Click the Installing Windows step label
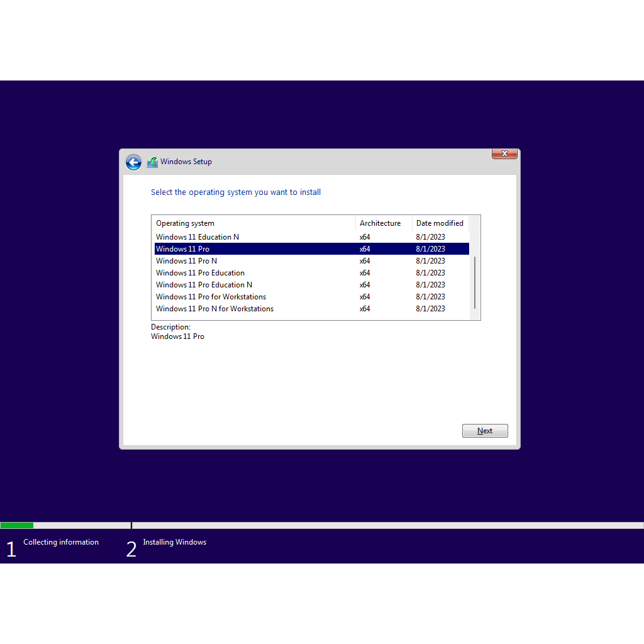644x644 pixels. coord(174,542)
